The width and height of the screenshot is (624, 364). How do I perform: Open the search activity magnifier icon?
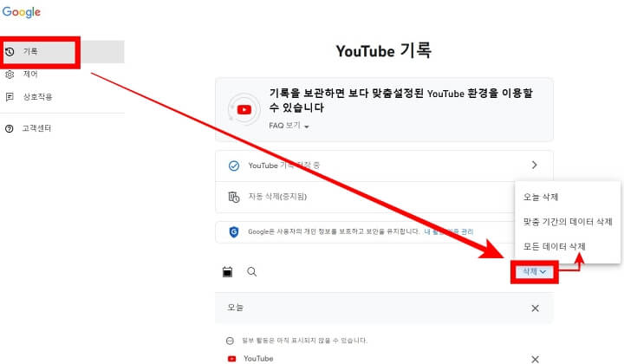[x=252, y=272]
